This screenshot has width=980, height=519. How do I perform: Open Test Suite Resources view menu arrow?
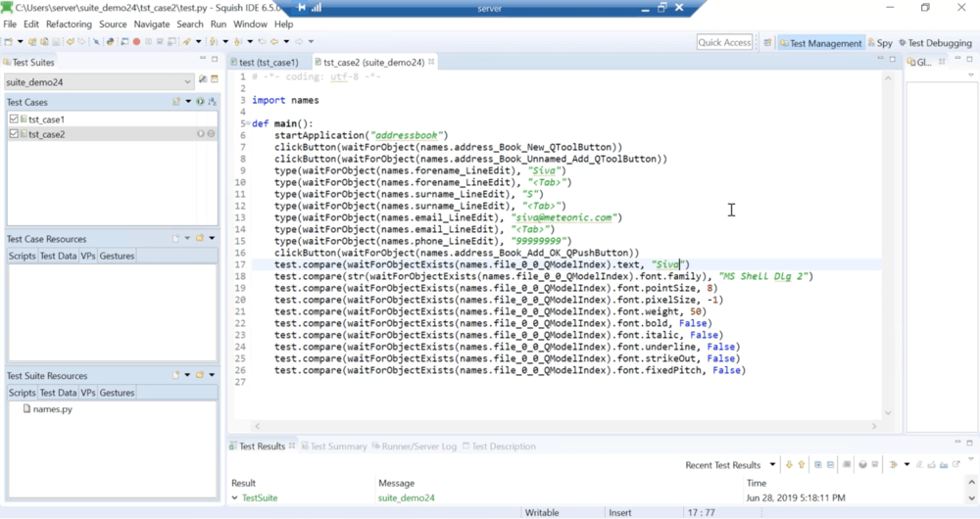click(212, 375)
